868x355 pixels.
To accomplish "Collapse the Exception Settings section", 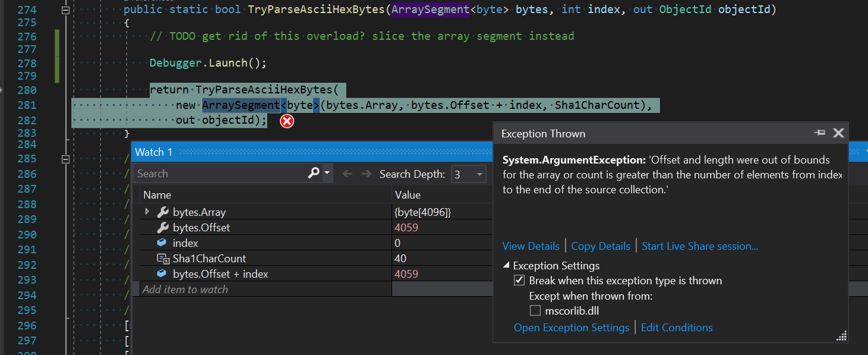I will pyautogui.click(x=506, y=265).
